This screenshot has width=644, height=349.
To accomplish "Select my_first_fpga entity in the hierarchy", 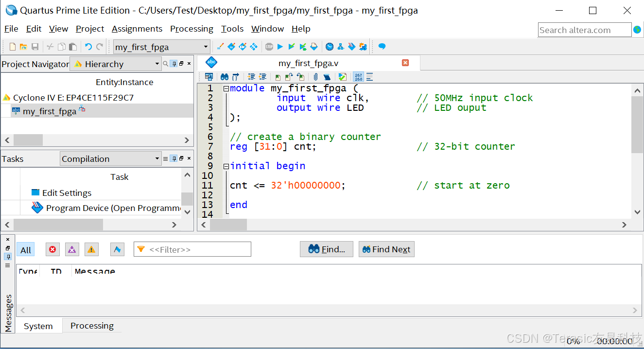I will (x=50, y=111).
